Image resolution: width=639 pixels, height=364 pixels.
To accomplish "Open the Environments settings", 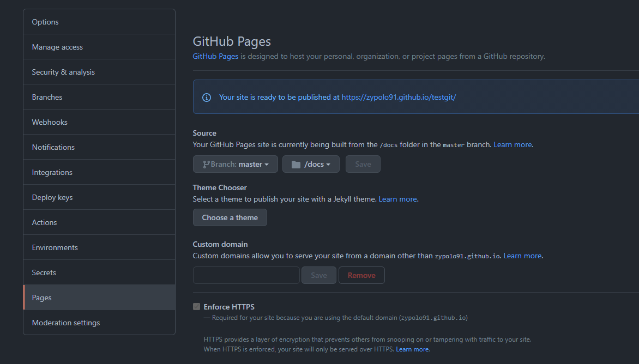I will (x=99, y=247).
